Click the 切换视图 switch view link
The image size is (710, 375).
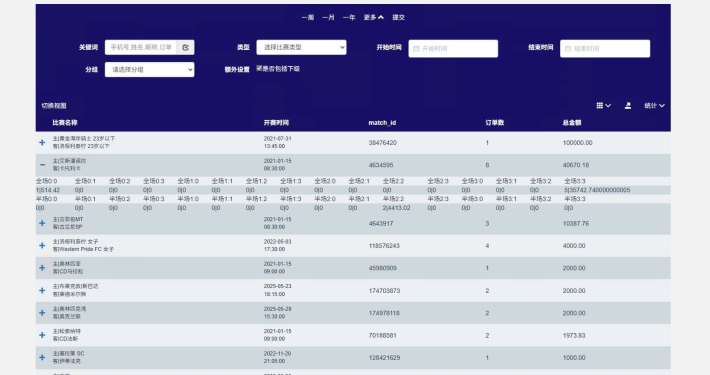pyautogui.click(x=54, y=106)
